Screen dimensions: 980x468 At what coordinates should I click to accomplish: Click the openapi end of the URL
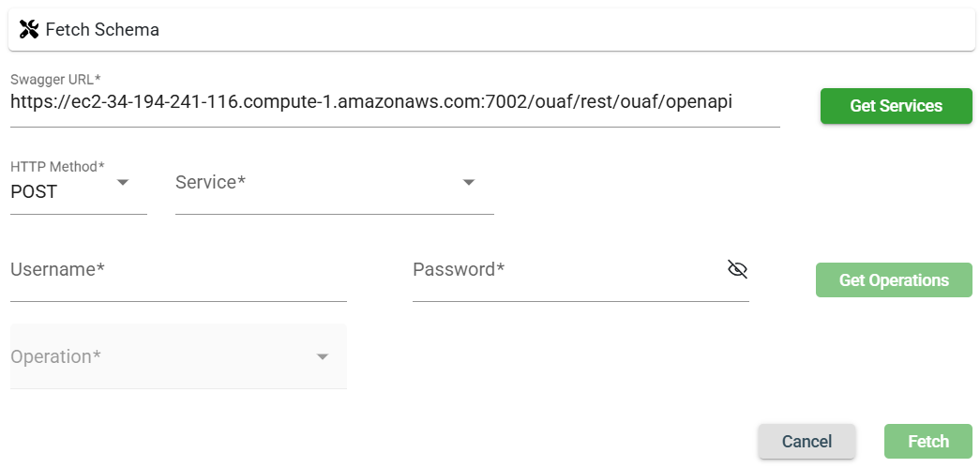[x=699, y=101]
